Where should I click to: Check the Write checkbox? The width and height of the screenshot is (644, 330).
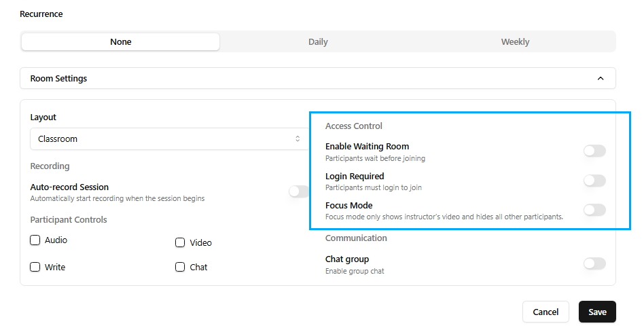[35, 268]
